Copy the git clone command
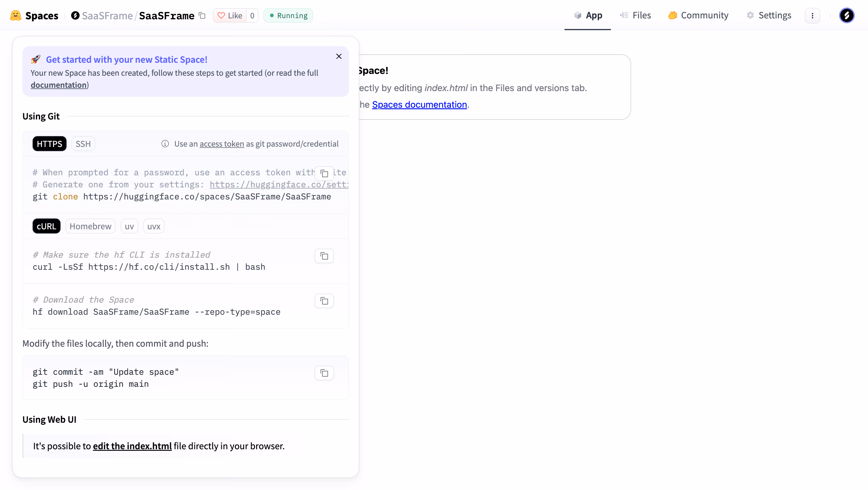Image resolution: width=868 pixels, height=490 pixels. [324, 174]
